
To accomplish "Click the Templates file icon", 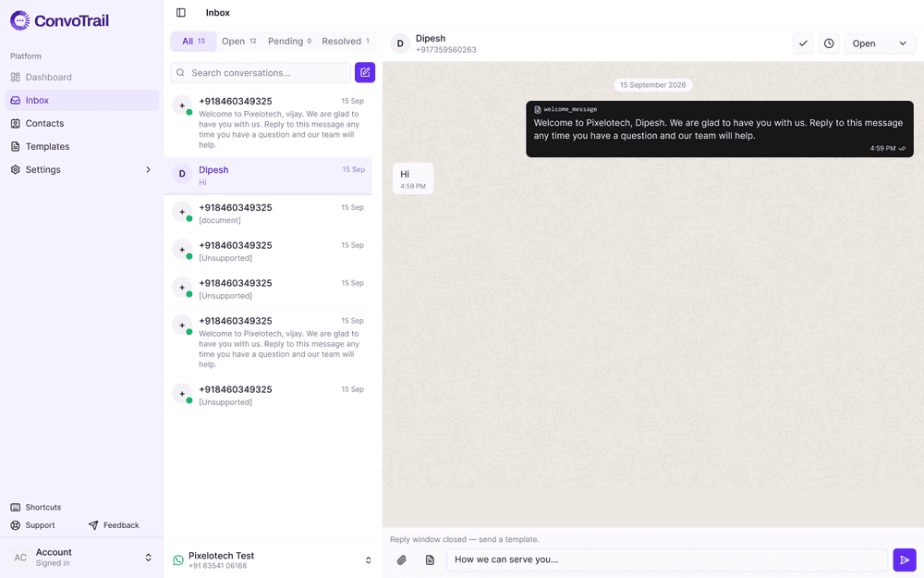I will 16,146.
